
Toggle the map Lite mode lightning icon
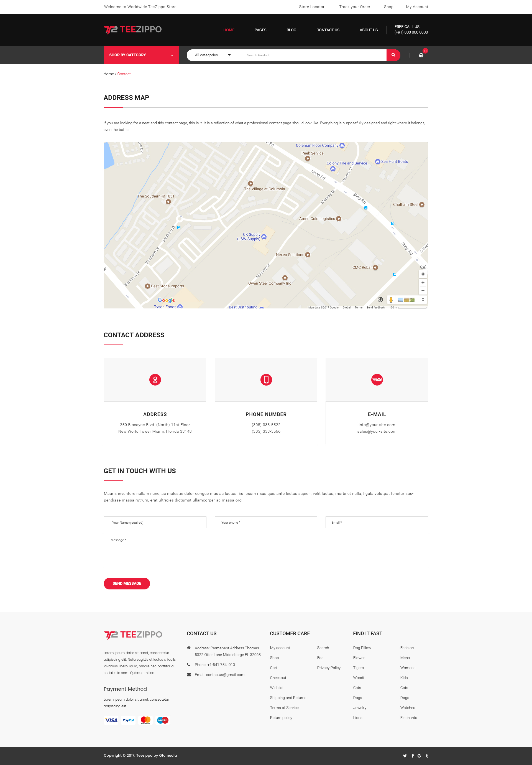point(380,300)
